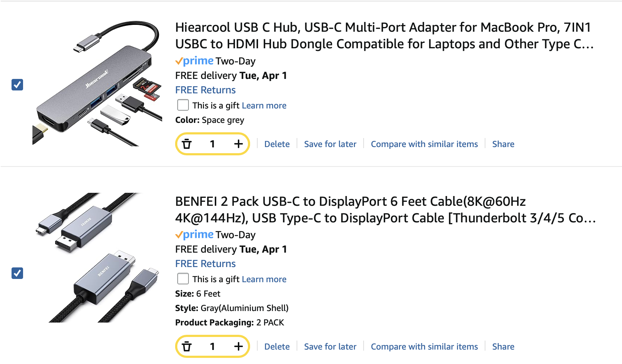Uncheck the Hiearcool USB C Hub selection checkbox
The height and width of the screenshot is (364, 622).
coord(17,85)
